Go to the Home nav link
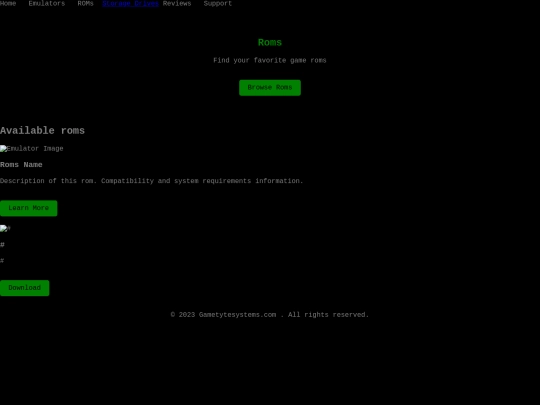The width and height of the screenshot is (540, 405). pos(8,3)
